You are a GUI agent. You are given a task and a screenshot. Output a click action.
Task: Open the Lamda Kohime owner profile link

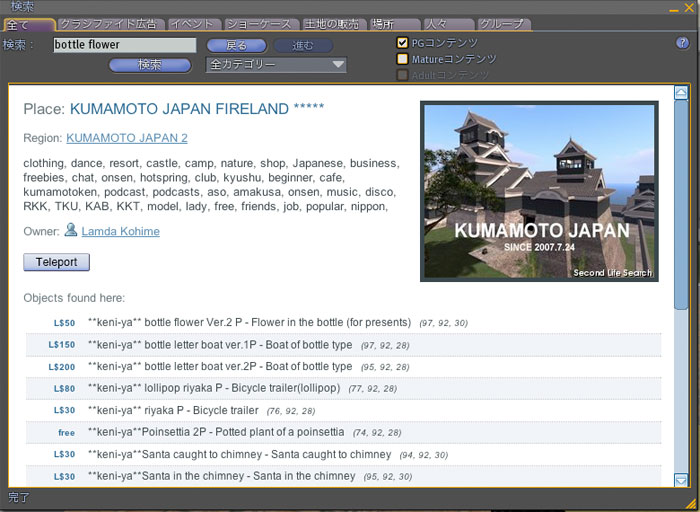(x=120, y=231)
